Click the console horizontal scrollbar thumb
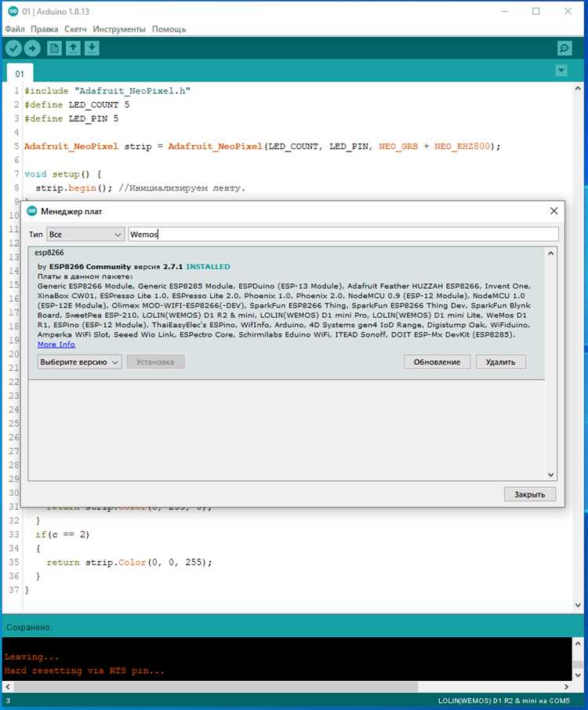The image size is (588, 710). pos(215,686)
